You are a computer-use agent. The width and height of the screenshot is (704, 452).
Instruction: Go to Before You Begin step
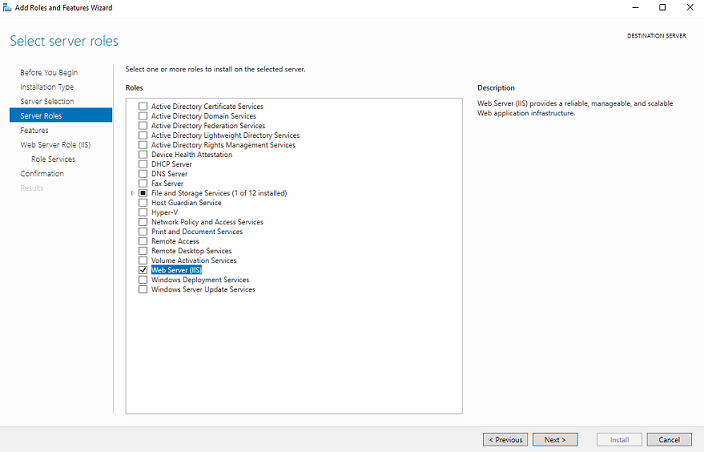(x=49, y=73)
